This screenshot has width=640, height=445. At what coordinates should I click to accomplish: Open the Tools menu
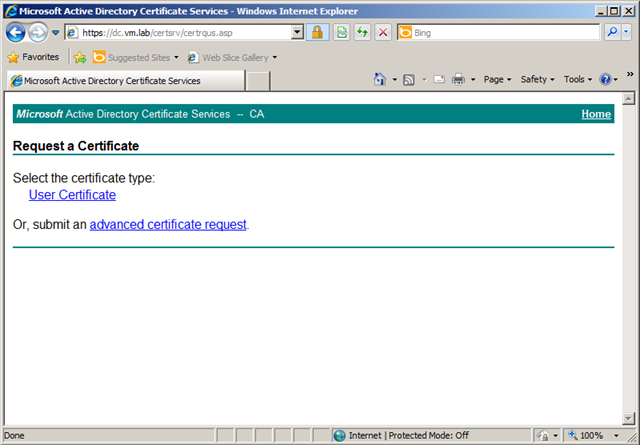tap(578, 80)
